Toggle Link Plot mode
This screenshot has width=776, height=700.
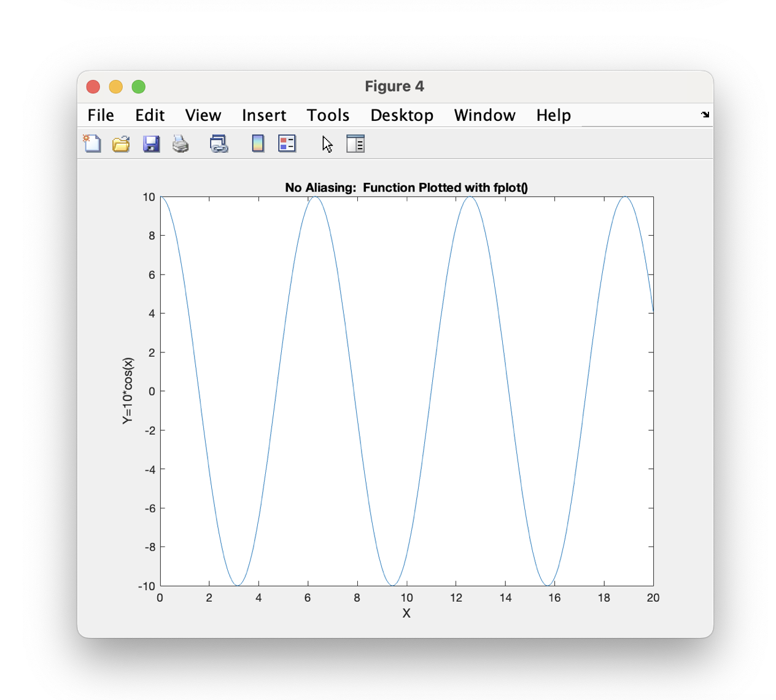click(219, 144)
